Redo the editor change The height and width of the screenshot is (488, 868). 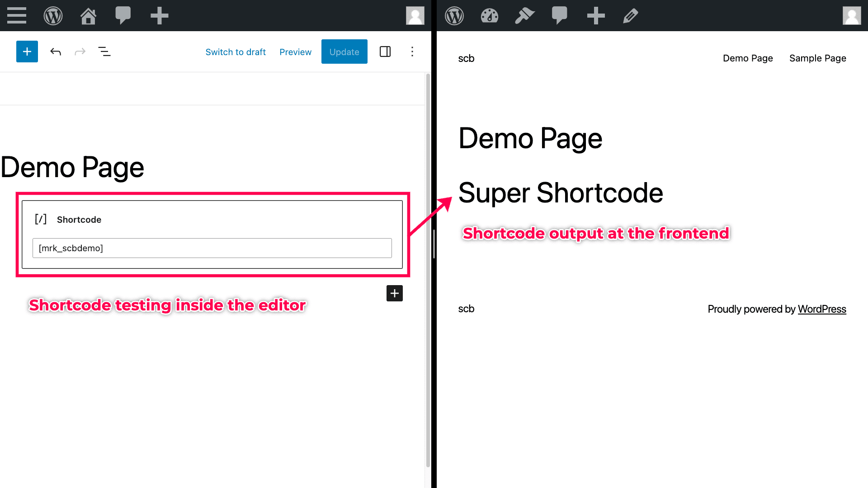point(80,52)
